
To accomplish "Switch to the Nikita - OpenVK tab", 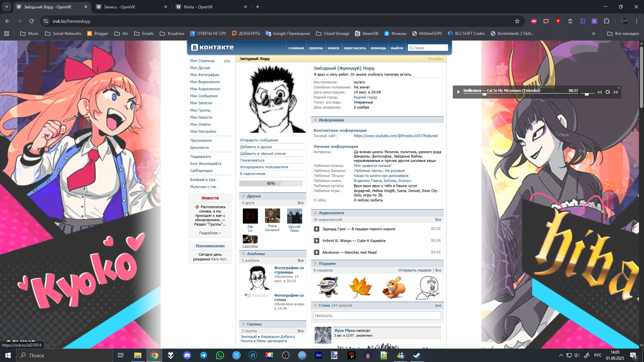I will 211,7.
